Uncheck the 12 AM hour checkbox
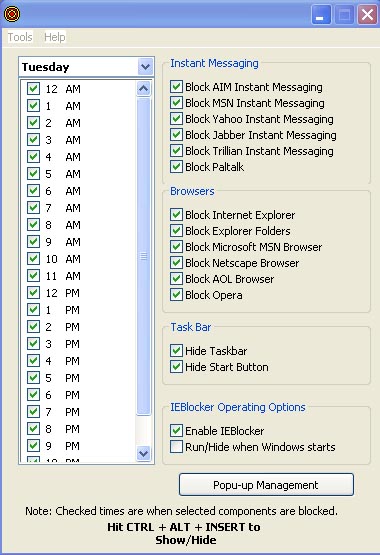 33,88
